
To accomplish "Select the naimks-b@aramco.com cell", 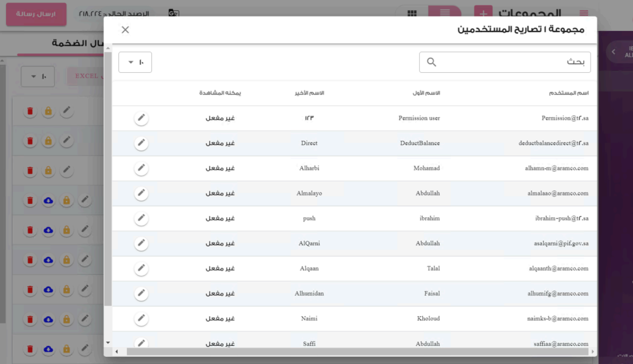I will click(x=558, y=318).
